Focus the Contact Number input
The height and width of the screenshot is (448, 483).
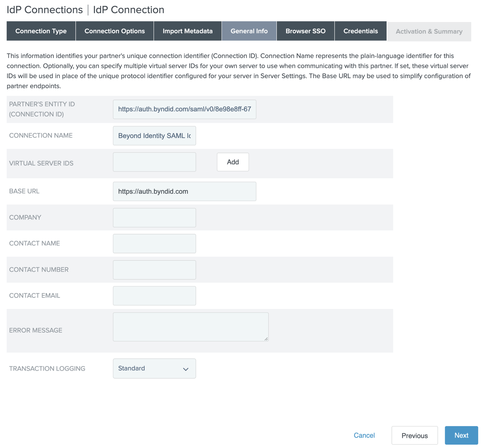click(154, 270)
